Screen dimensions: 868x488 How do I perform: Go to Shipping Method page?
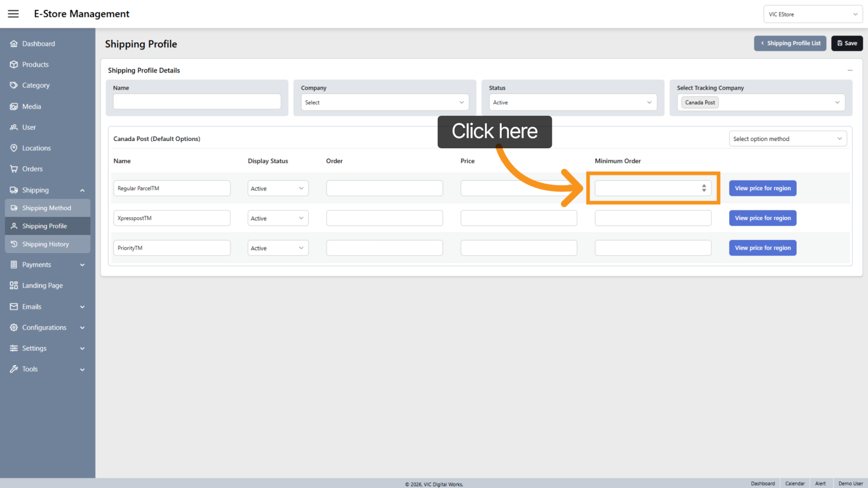(47, 208)
